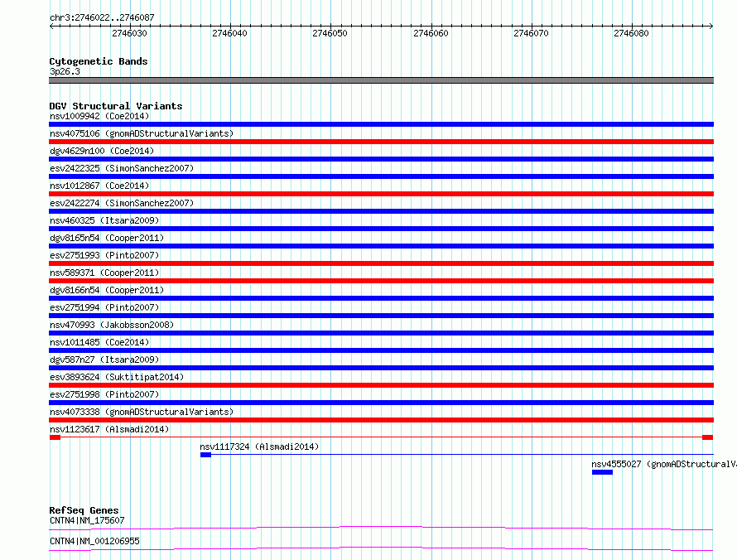Image resolution: width=737 pixels, height=560 pixels.
Task: Click the DGV Structural Variants track title
Action: pos(116,106)
